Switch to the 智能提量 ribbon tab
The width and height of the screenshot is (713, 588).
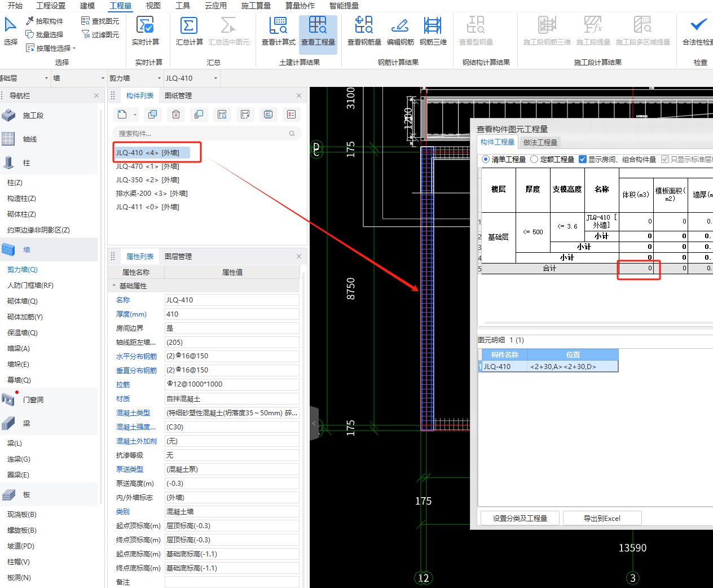pos(344,6)
